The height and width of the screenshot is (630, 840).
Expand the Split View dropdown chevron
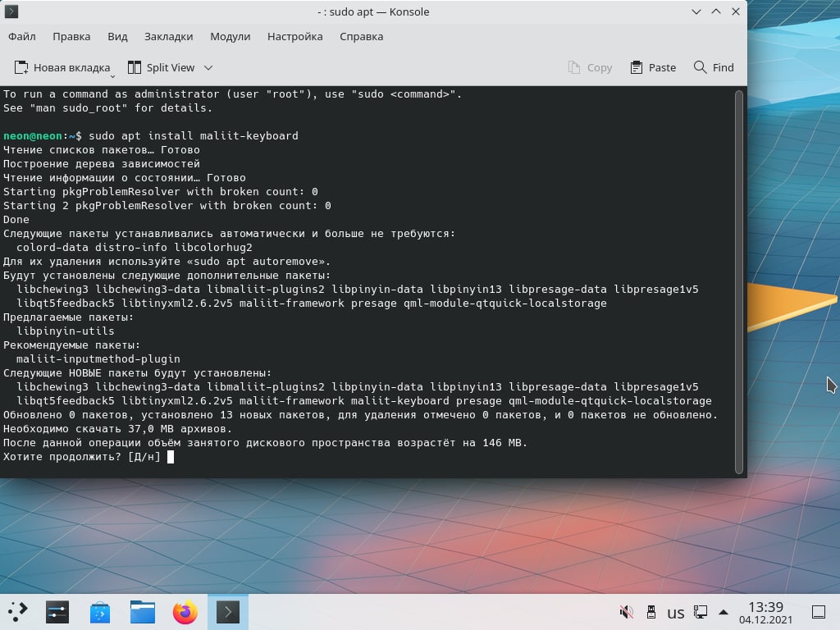click(208, 67)
